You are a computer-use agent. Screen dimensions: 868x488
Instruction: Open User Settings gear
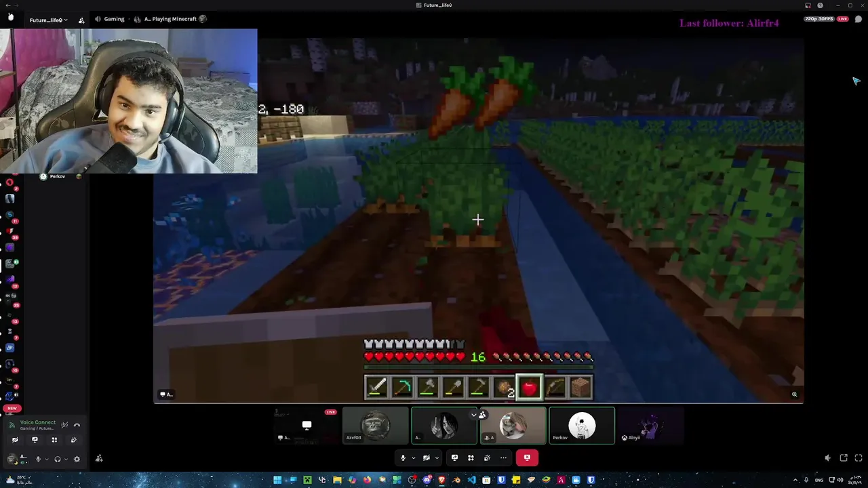pyautogui.click(x=77, y=459)
